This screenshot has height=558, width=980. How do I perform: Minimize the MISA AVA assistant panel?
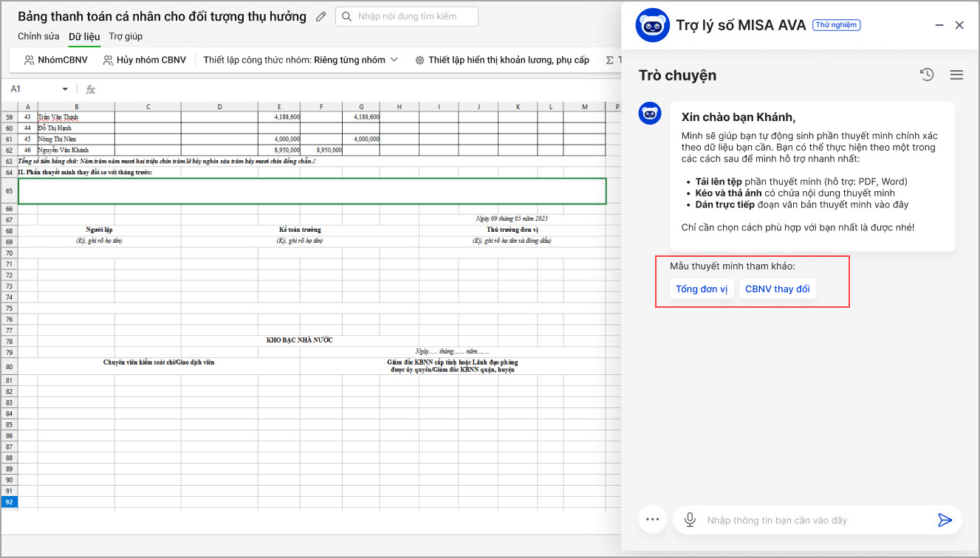tap(939, 25)
